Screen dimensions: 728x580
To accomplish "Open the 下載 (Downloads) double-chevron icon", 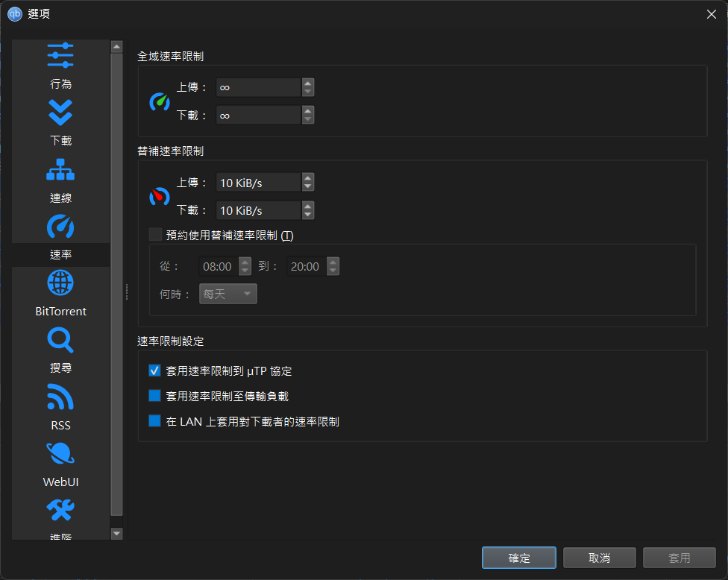I will click(60, 113).
